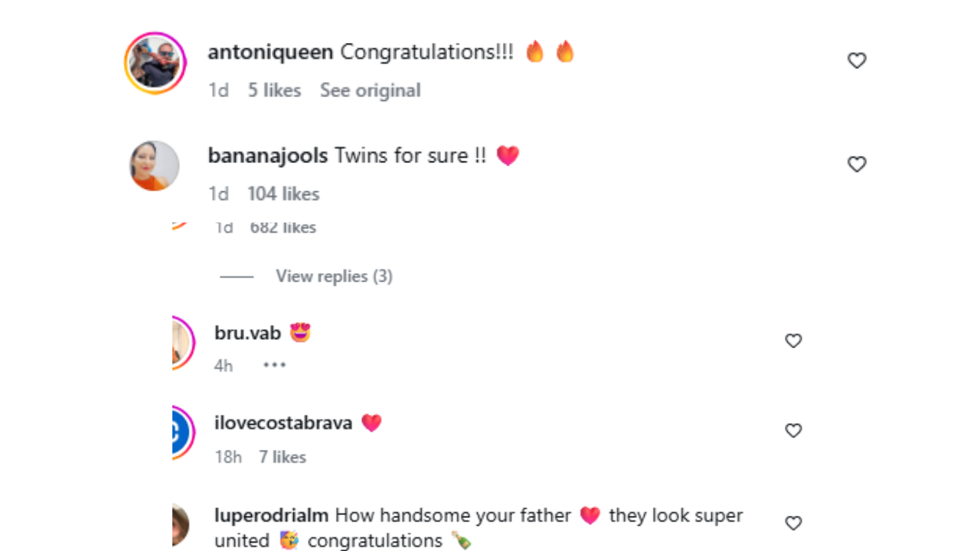View who liked antoniqueen's comment (5 likes)

tap(274, 90)
